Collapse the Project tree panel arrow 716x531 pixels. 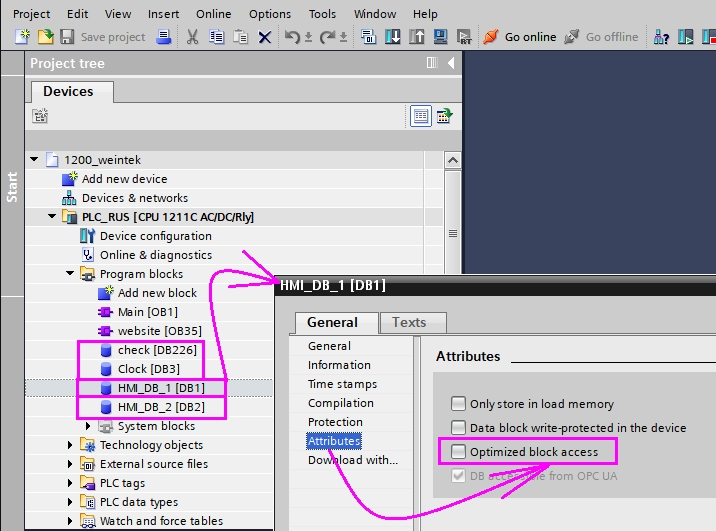pos(451,63)
